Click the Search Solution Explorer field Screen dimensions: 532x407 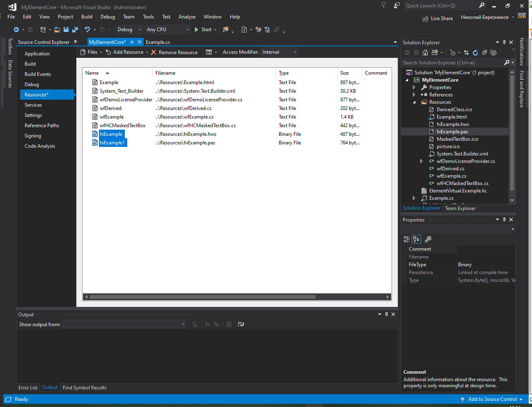452,63
